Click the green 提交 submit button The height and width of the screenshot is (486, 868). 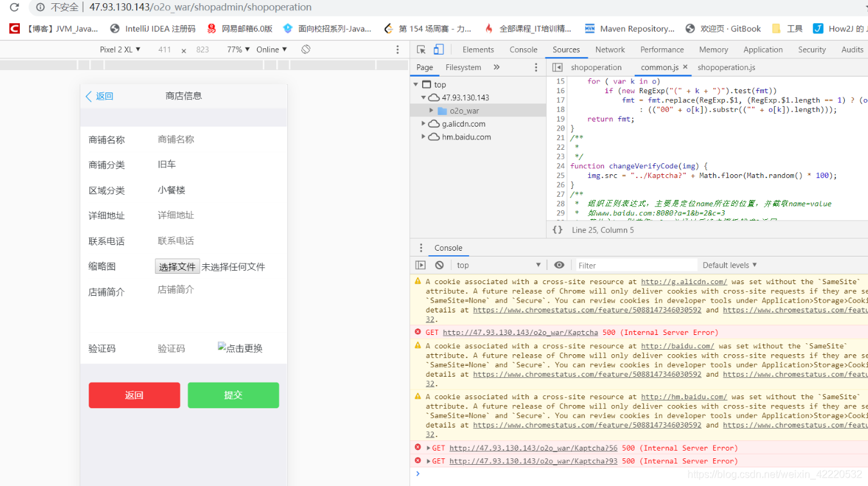coord(233,395)
